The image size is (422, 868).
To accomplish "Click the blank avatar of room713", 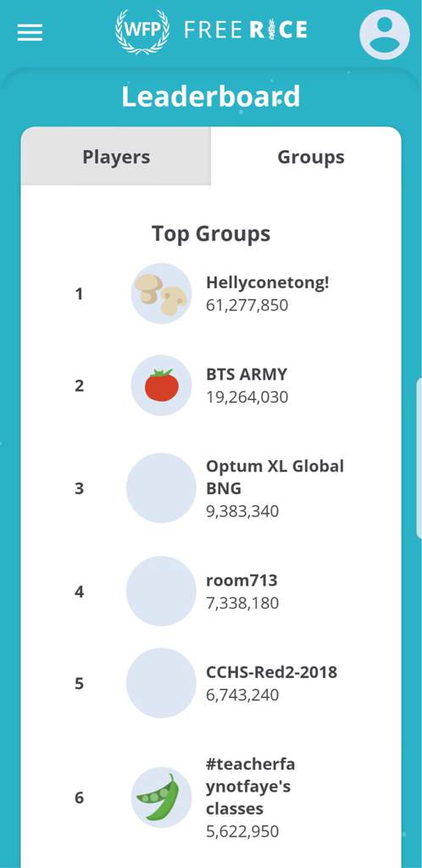I will [x=161, y=591].
